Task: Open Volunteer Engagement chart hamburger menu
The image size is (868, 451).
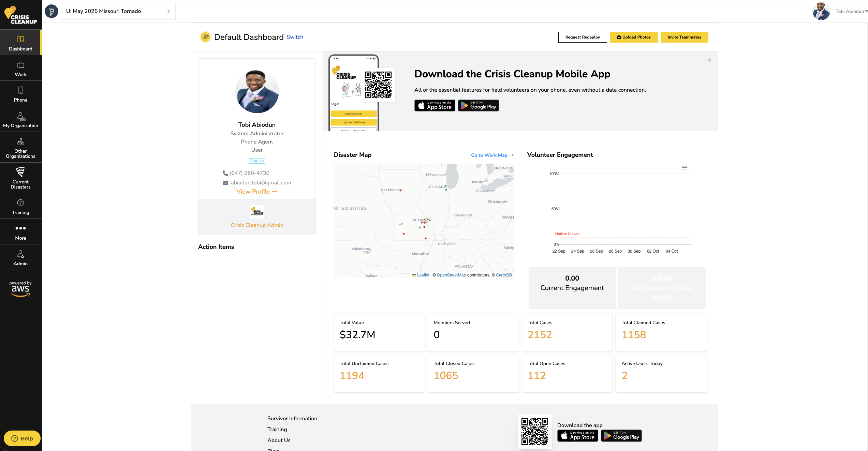Action: click(685, 168)
